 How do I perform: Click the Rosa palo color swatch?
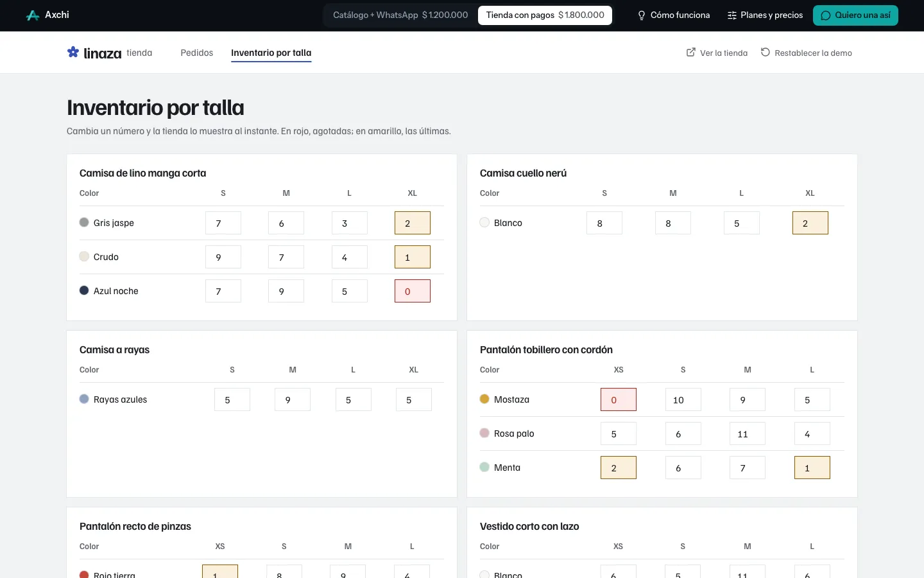click(x=484, y=433)
